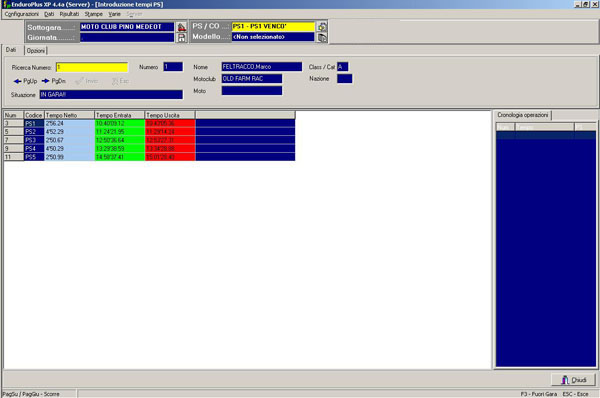Image resolution: width=600 pixels, height=398 pixels.
Task: Click net time cell 2'56.24
Action: [x=69, y=124]
